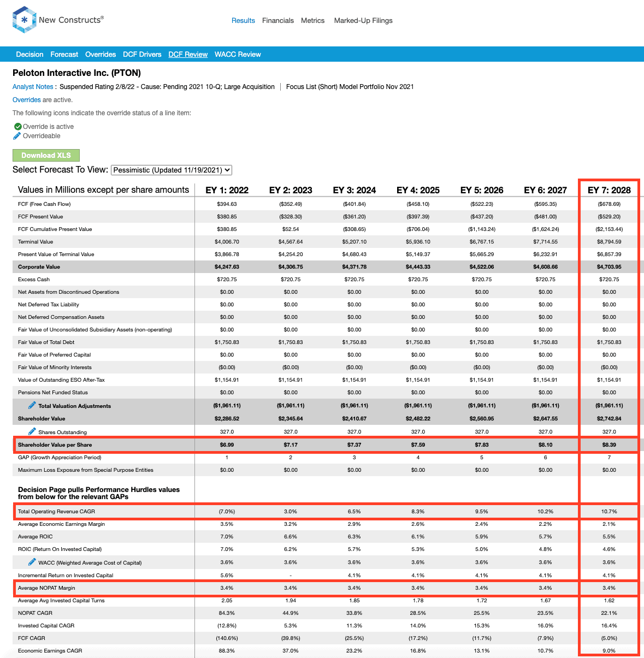The height and width of the screenshot is (658, 644).
Task: Click the Excess Cash row label
Action: click(x=34, y=280)
